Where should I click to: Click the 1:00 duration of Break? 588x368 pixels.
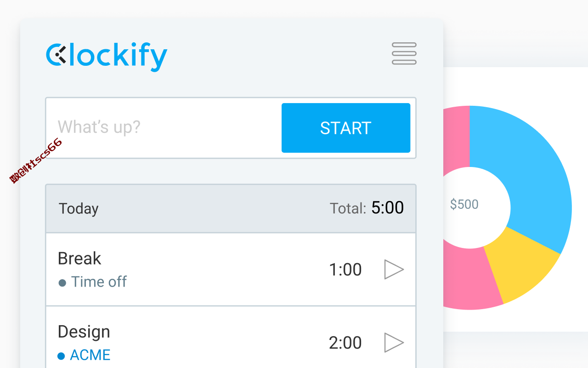(x=345, y=270)
